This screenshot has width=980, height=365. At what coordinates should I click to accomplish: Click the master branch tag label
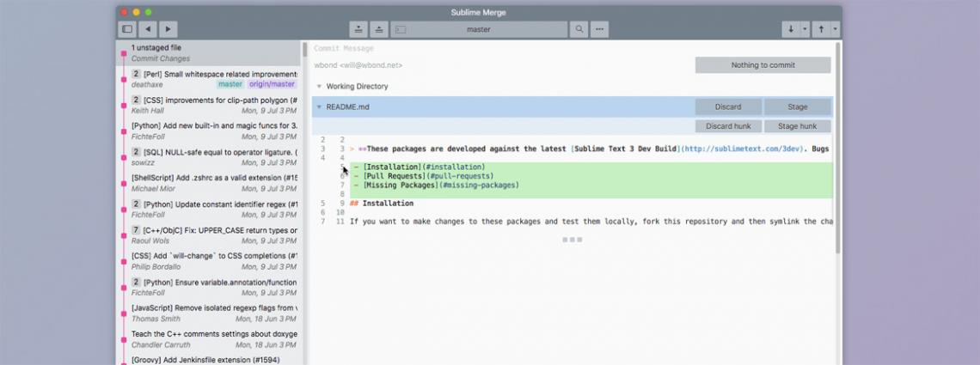(x=230, y=84)
